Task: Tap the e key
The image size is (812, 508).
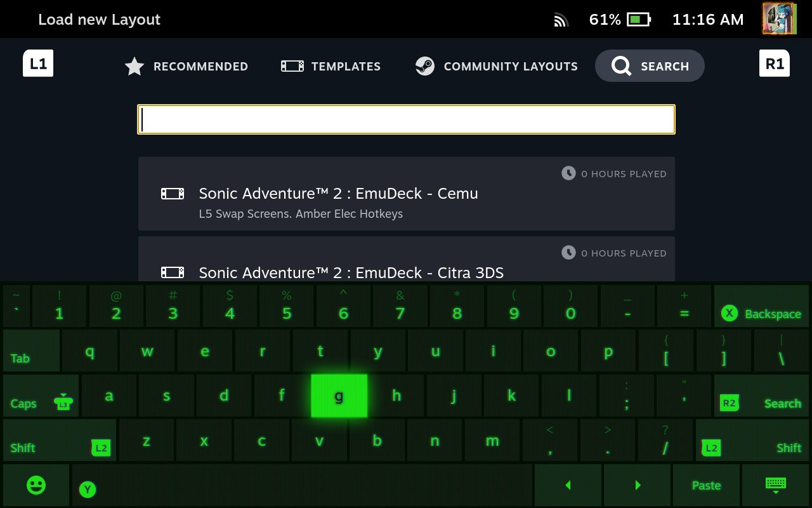Action: [205, 351]
